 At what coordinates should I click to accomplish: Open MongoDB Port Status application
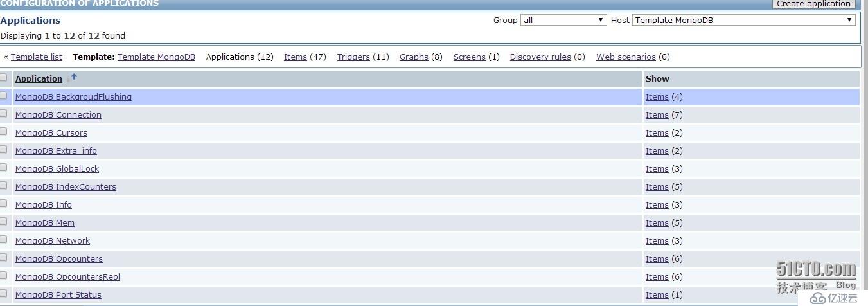pos(58,294)
